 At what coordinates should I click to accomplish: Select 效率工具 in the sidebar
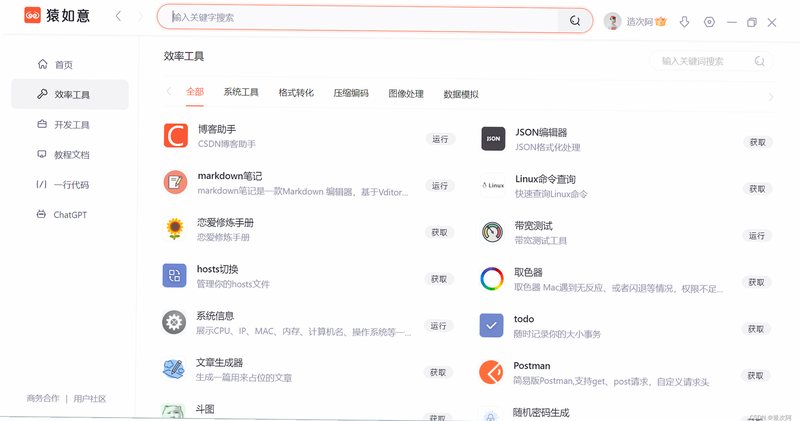70,94
